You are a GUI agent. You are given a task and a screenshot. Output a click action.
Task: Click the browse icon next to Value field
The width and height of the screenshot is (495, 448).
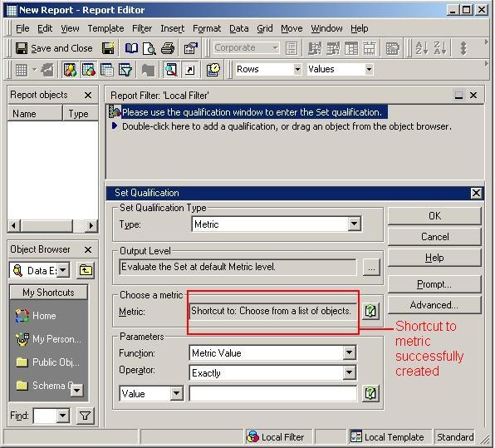coord(370,393)
